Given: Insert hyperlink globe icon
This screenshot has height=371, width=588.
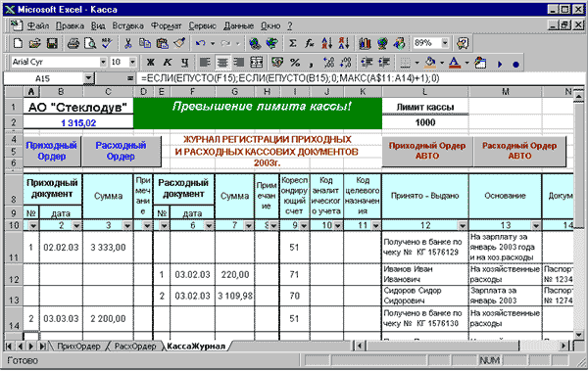Looking at the screenshot, I should (x=255, y=43).
